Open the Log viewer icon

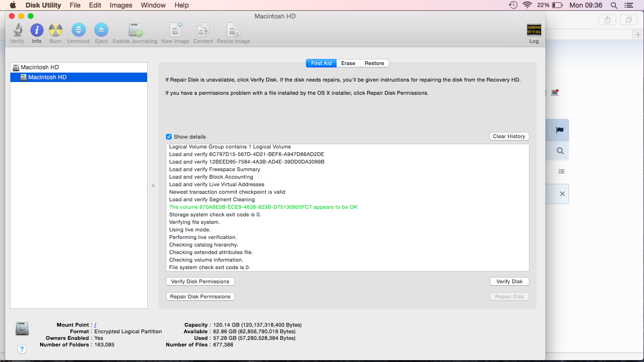click(534, 30)
